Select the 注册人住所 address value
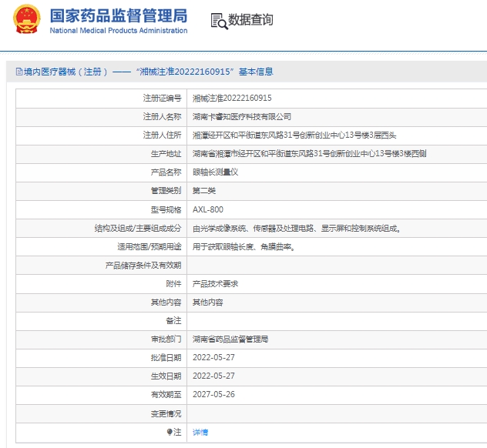This screenshot has width=487, height=448. pyautogui.click(x=294, y=135)
